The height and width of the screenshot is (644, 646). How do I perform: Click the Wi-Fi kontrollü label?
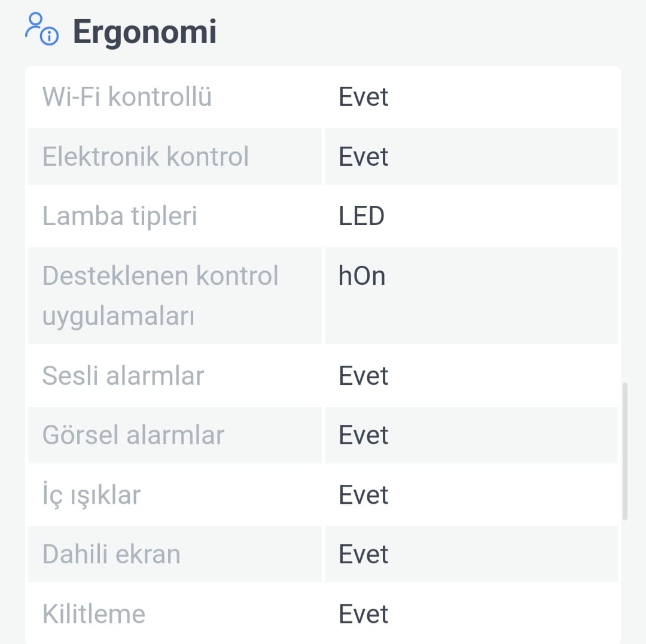coord(127,97)
